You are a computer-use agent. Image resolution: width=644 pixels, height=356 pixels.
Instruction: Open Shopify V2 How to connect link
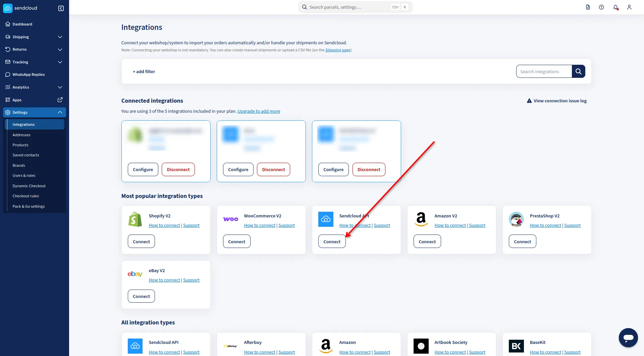pyautogui.click(x=164, y=225)
